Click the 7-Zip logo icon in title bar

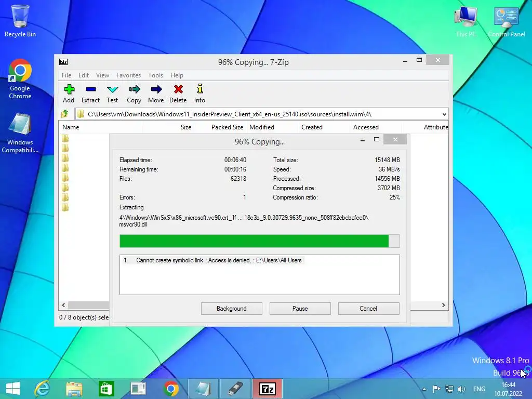tap(63, 61)
